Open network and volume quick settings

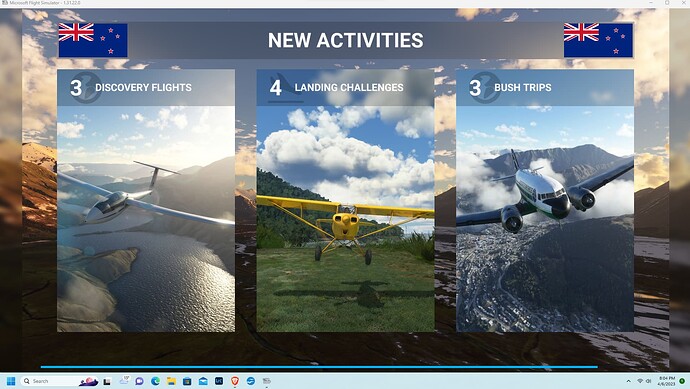[644, 381]
